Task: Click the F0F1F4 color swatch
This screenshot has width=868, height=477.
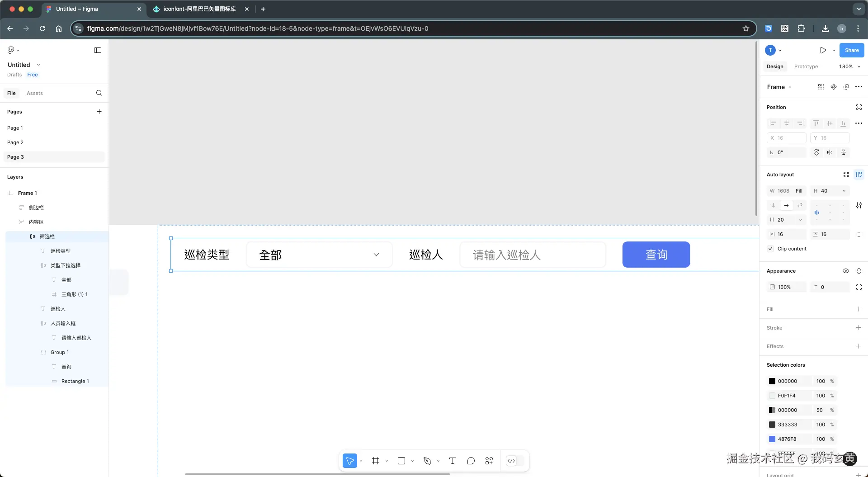Action: [x=772, y=396]
